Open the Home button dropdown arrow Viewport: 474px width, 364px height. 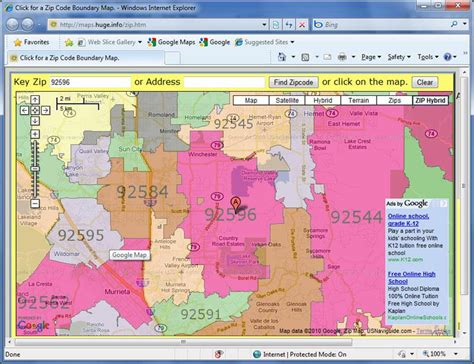(293, 57)
